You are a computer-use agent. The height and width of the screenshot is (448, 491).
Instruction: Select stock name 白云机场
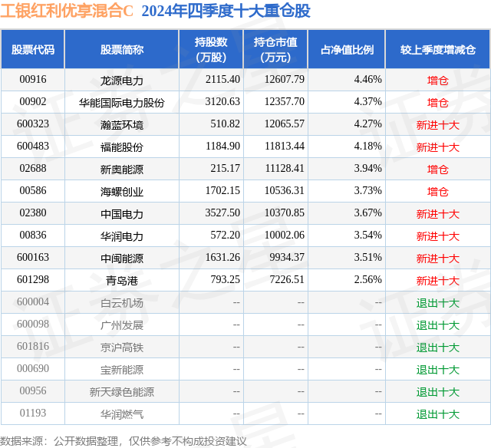tap(122, 303)
